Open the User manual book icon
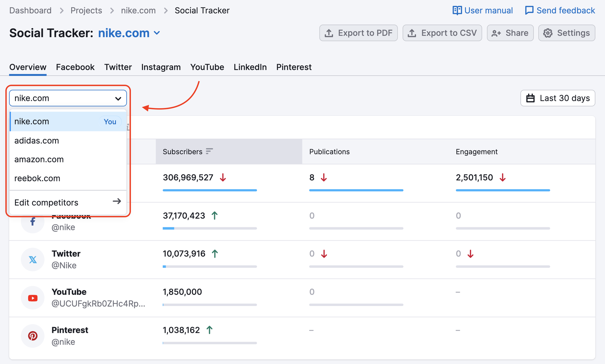 [x=457, y=10]
